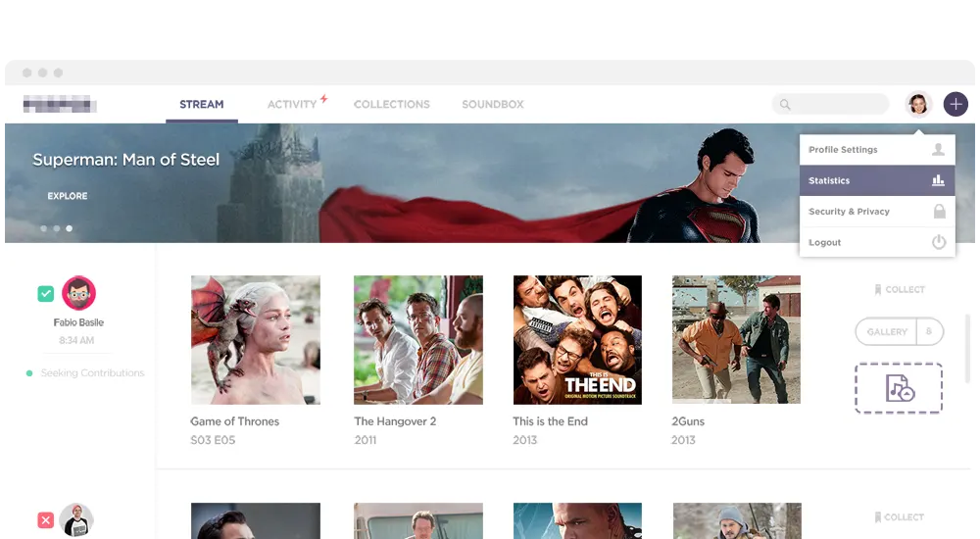980x539 pixels.
Task: Open Fabio Basile's profile name link
Action: tap(78, 322)
